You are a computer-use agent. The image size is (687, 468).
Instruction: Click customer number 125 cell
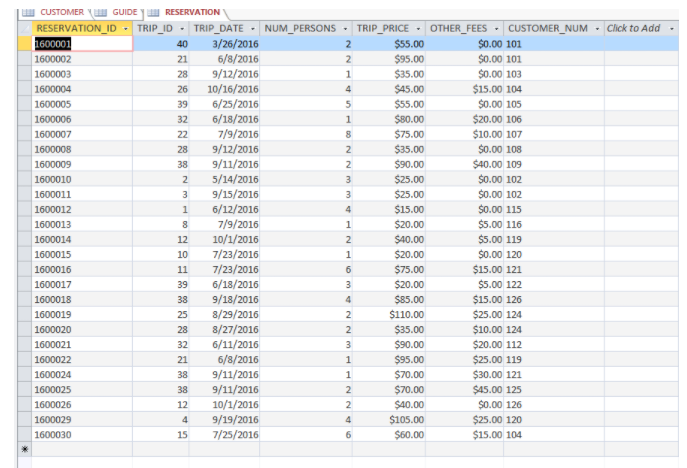[553, 390]
